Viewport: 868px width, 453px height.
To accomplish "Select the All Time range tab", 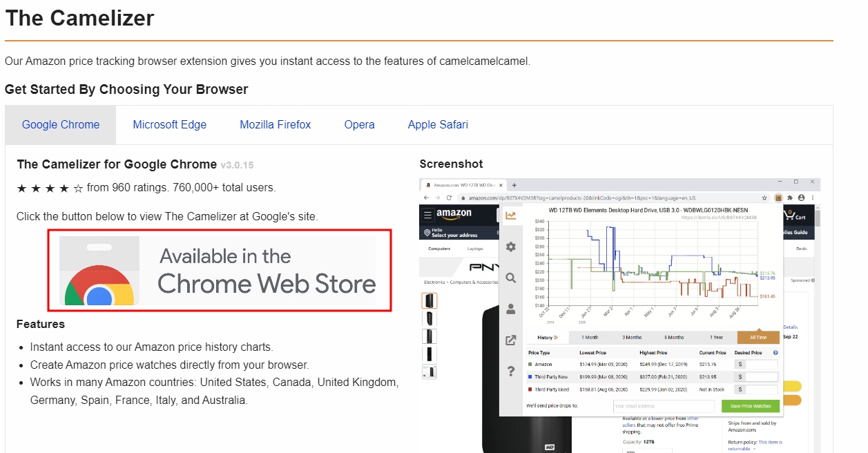I will coord(758,337).
